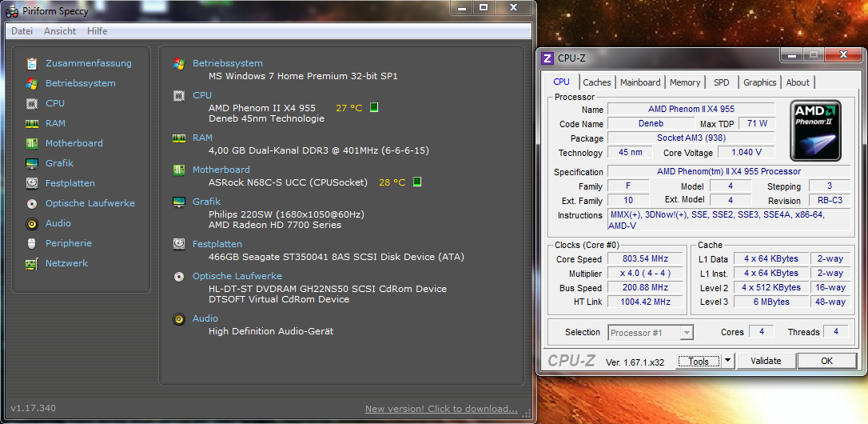This screenshot has width=868, height=424.
Task: Expand the Tools dropdown arrow in CPU-Z
Action: pos(727,361)
